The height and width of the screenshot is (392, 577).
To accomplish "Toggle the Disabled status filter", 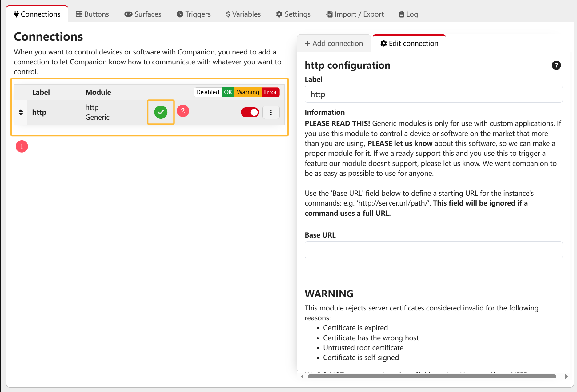I will [208, 92].
